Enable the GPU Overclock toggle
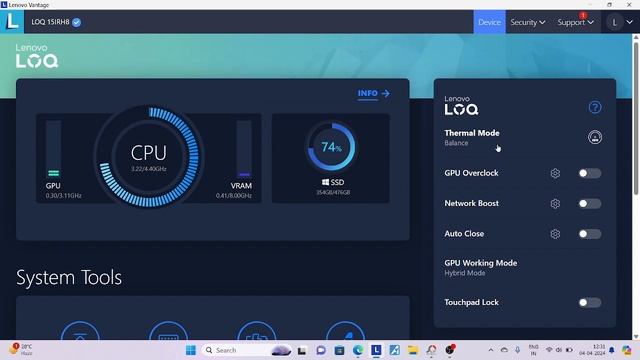This screenshot has width=640, height=360. pos(590,173)
